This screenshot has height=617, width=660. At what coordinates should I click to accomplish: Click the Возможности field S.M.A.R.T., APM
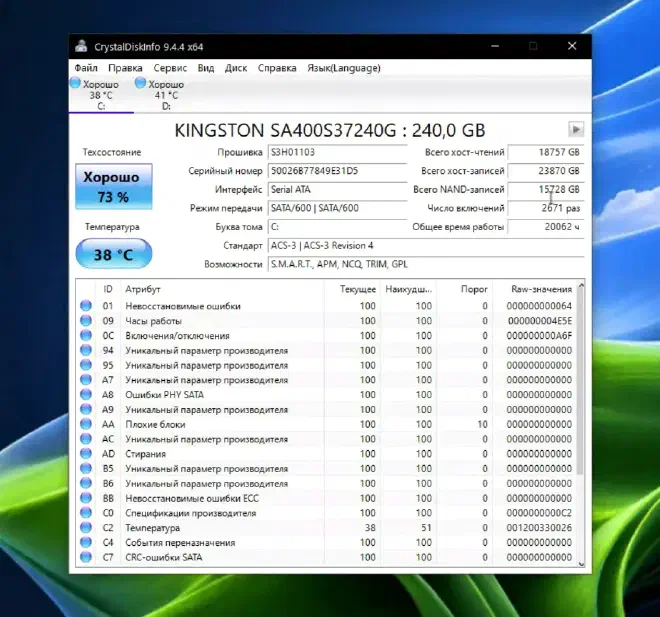point(426,264)
